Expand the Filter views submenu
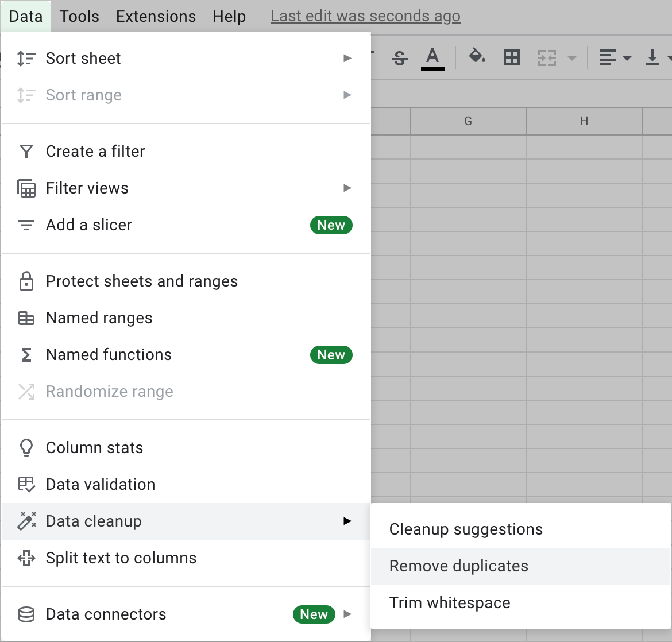Viewport: 672px width, 642px height. click(347, 188)
